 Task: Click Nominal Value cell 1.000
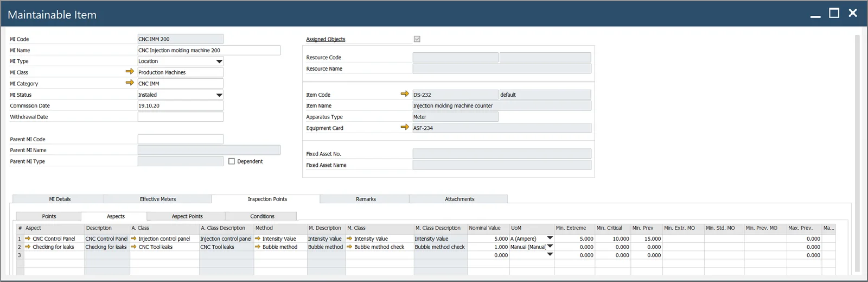pyautogui.click(x=488, y=247)
